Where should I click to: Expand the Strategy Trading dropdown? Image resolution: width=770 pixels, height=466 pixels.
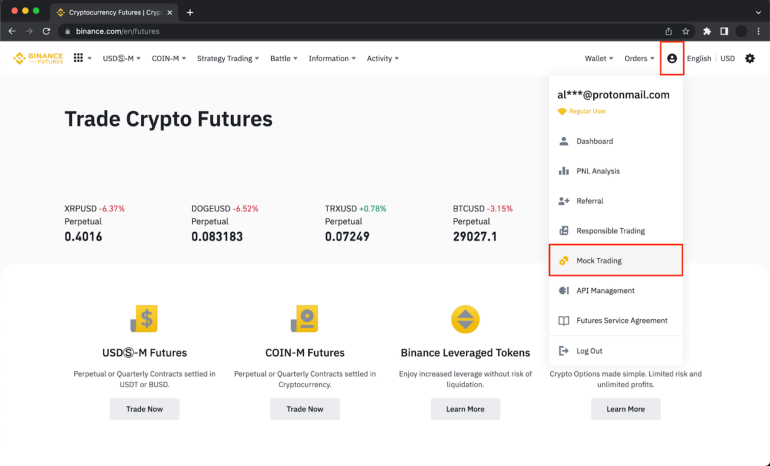228,58
